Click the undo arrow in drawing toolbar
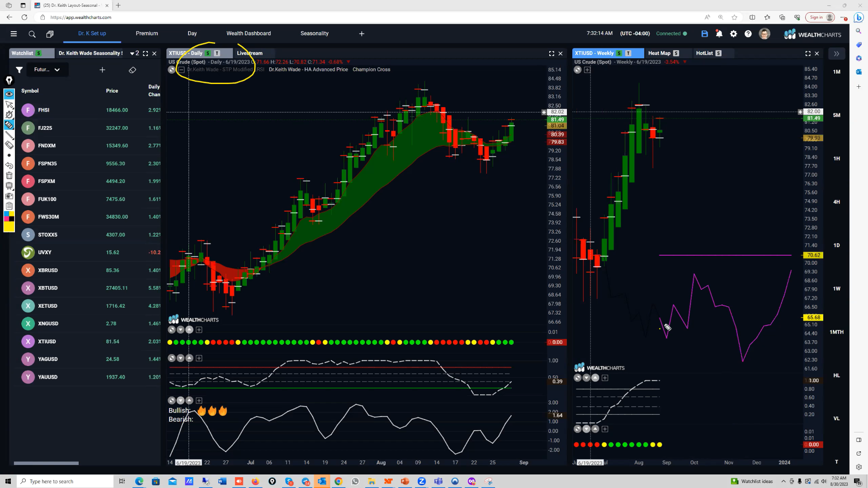 tap(9, 165)
